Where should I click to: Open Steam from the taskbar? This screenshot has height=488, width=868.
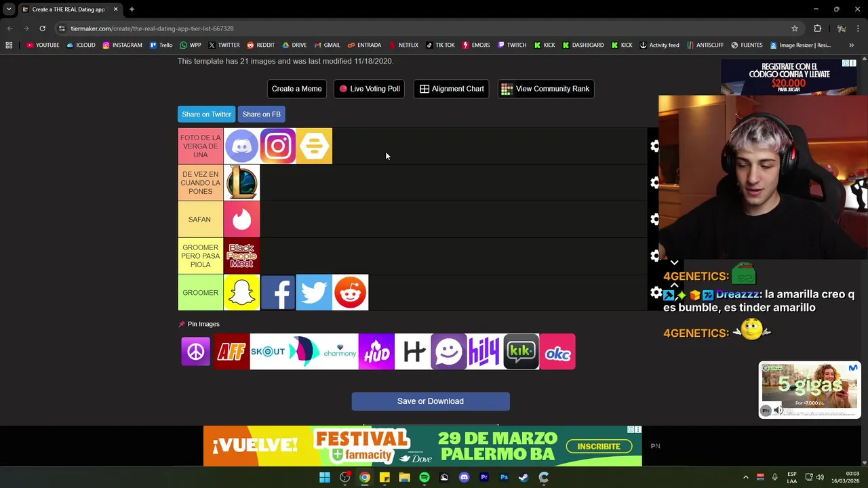pos(524,477)
